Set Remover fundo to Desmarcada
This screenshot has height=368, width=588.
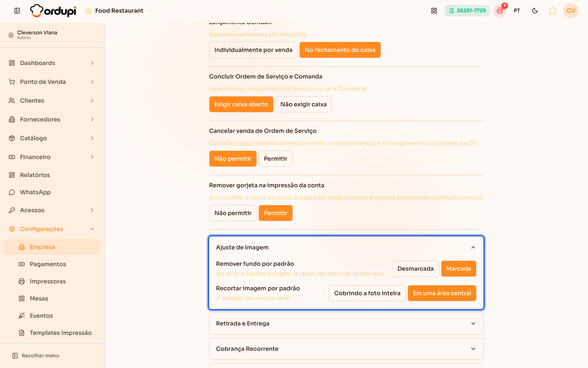point(416,269)
